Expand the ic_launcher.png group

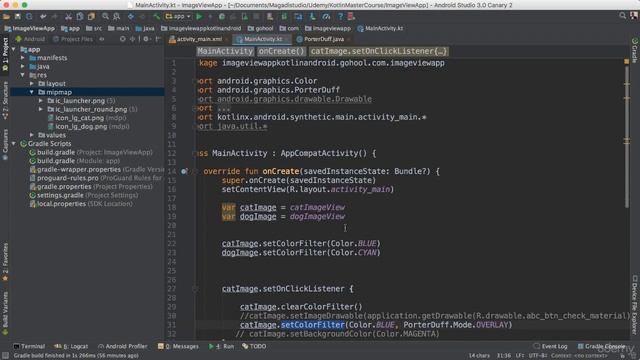(41, 101)
